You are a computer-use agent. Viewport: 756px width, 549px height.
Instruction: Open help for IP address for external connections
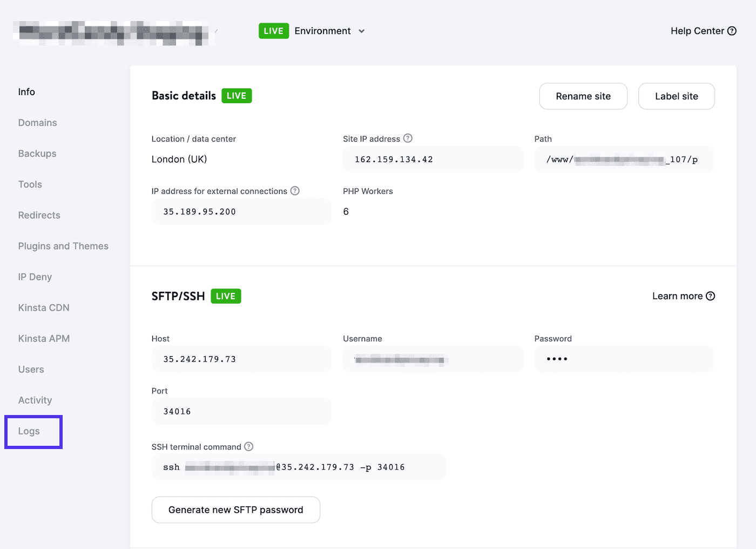tap(295, 191)
